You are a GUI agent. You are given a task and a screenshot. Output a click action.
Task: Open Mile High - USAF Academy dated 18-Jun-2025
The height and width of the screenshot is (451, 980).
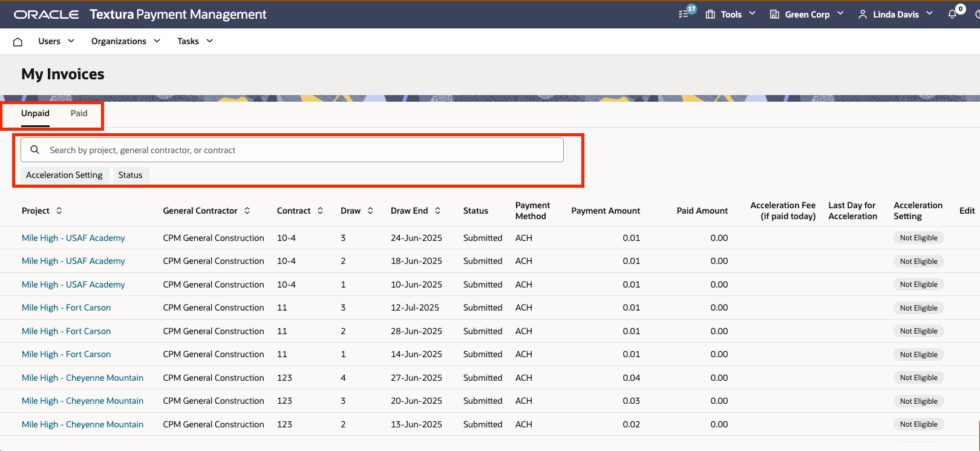click(73, 261)
